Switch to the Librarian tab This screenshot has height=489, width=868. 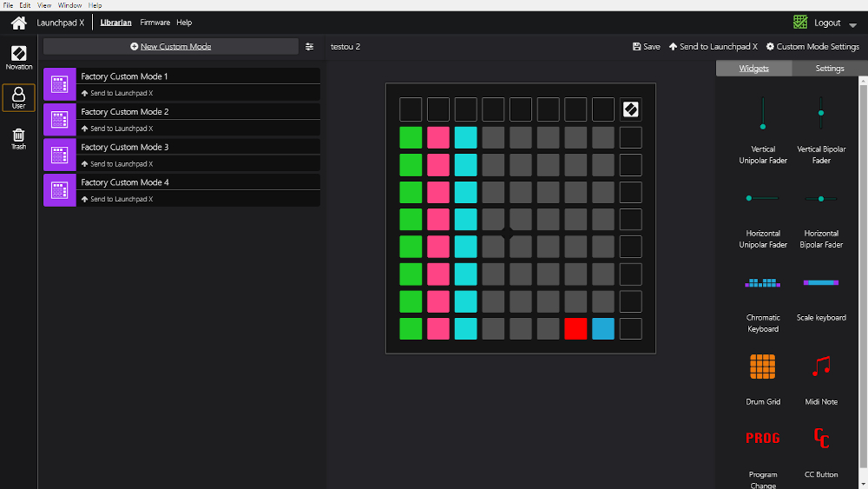point(115,23)
